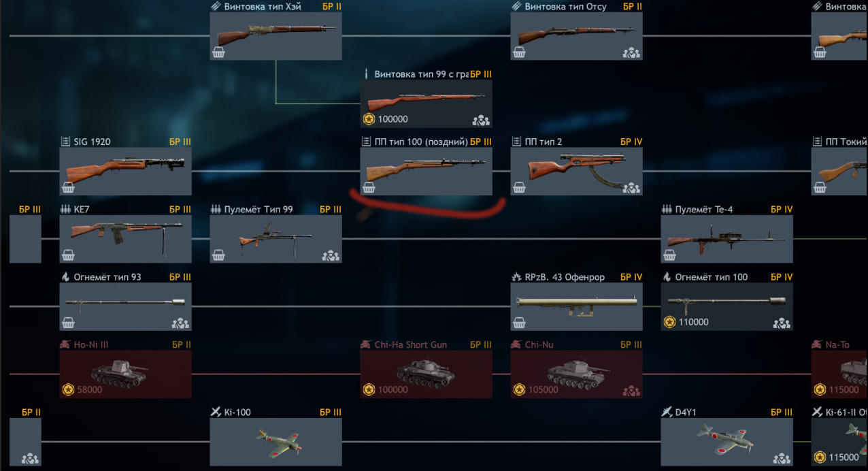Click the coin icon on Огнемёт тип 100 card

[x=670, y=322]
